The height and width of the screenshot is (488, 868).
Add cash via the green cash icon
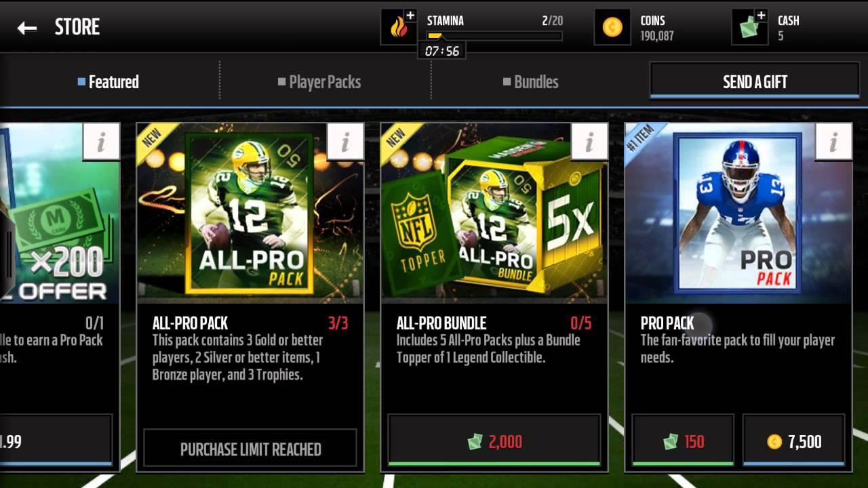tap(750, 27)
